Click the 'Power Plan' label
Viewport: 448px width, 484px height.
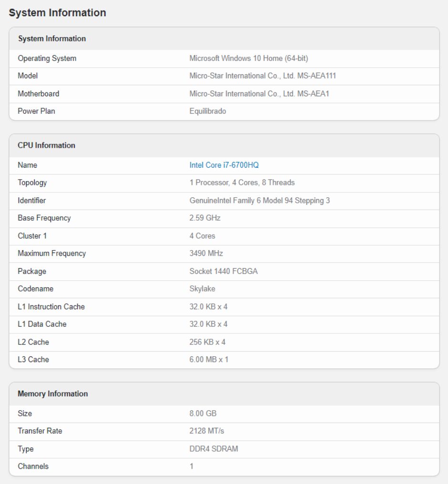[36, 111]
